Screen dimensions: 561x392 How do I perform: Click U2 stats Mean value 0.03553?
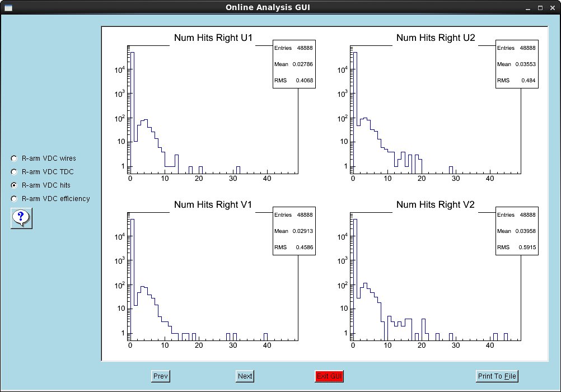pos(526,64)
